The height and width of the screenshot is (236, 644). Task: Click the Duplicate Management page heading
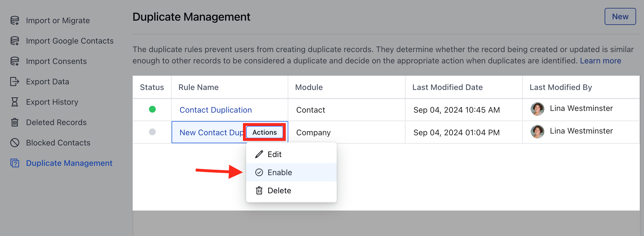[191, 17]
